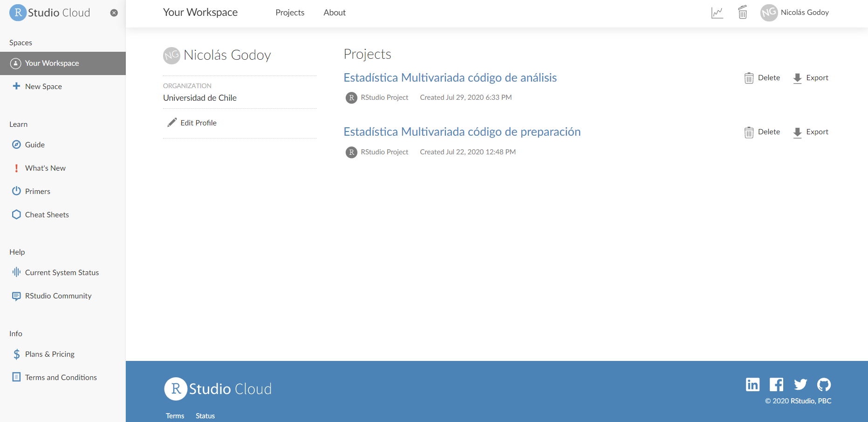Delete the 'código de preparación' project
This screenshot has height=422, width=868.
(x=762, y=132)
